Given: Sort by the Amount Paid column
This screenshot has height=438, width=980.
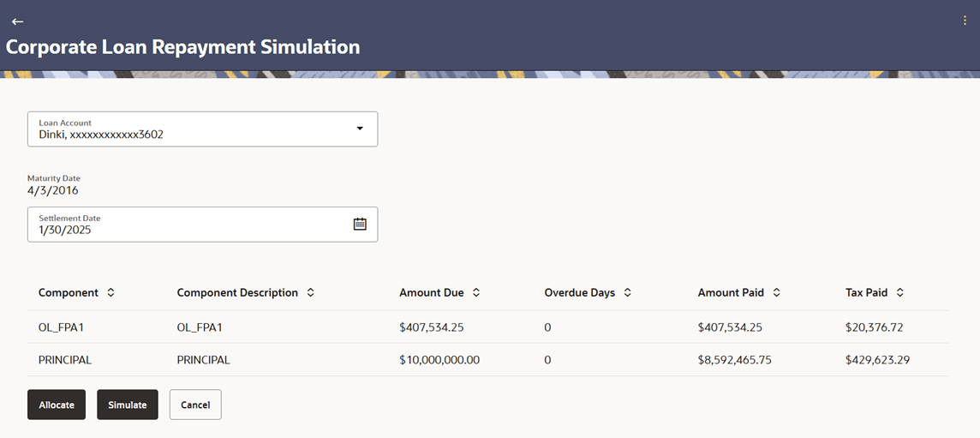Looking at the screenshot, I should [x=776, y=292].
